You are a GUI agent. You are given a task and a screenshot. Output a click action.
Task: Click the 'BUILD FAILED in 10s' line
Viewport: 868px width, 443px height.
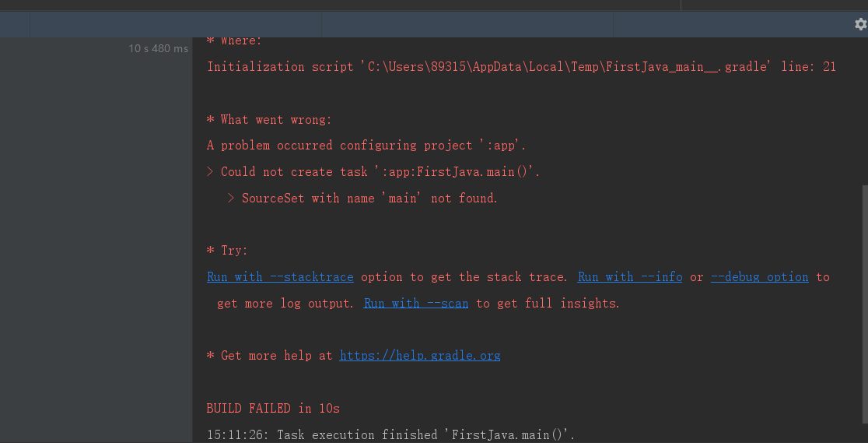coord(273,409)
